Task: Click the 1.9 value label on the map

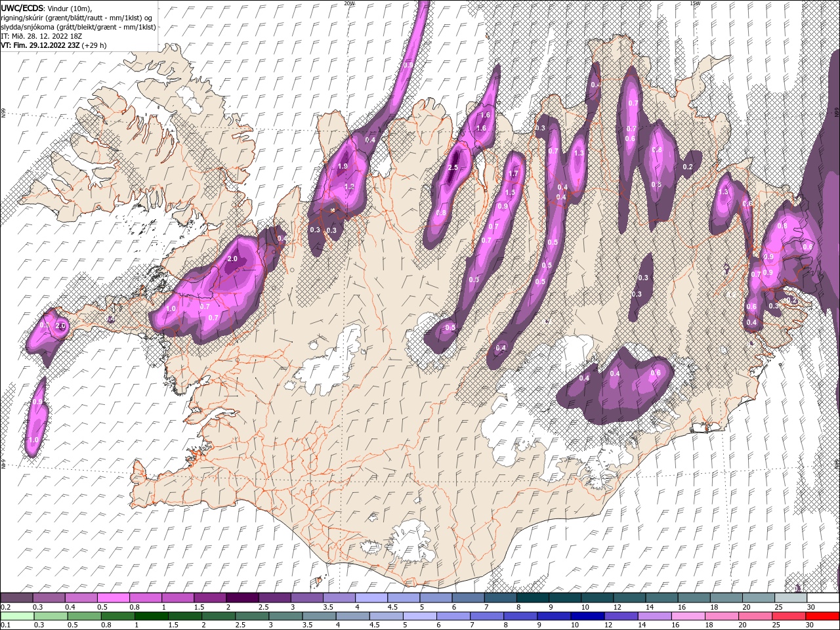Action: click(343, 167)
